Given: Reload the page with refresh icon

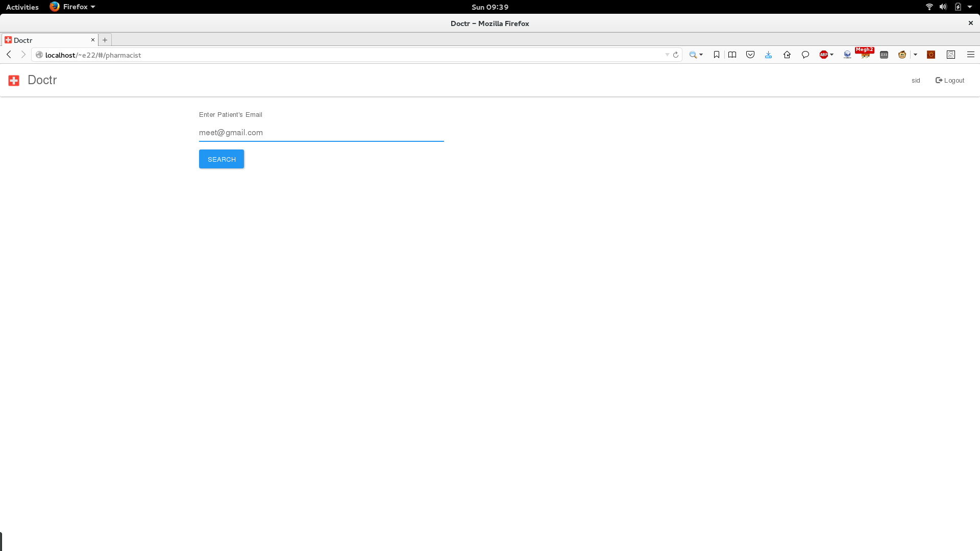Looking at the screenshot, I should [676, 55].
